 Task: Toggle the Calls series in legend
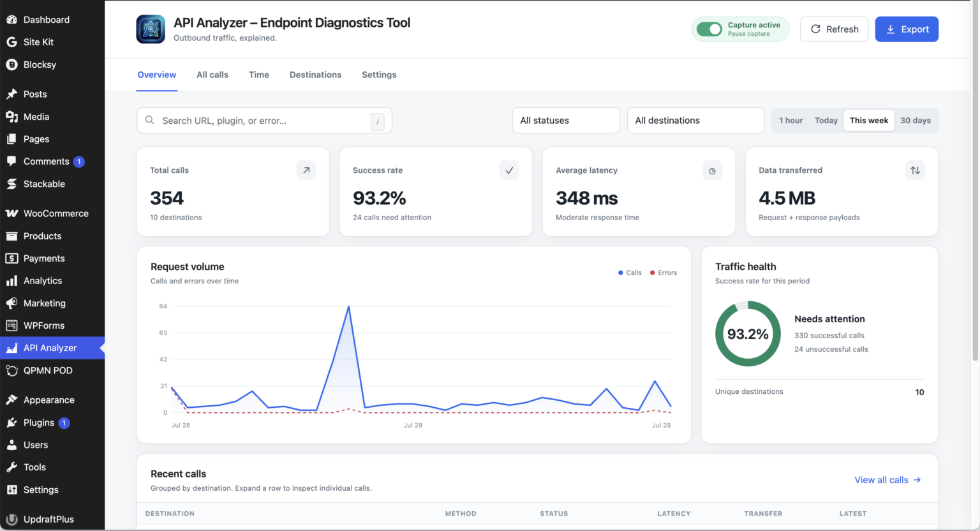(x=630, y=273)
